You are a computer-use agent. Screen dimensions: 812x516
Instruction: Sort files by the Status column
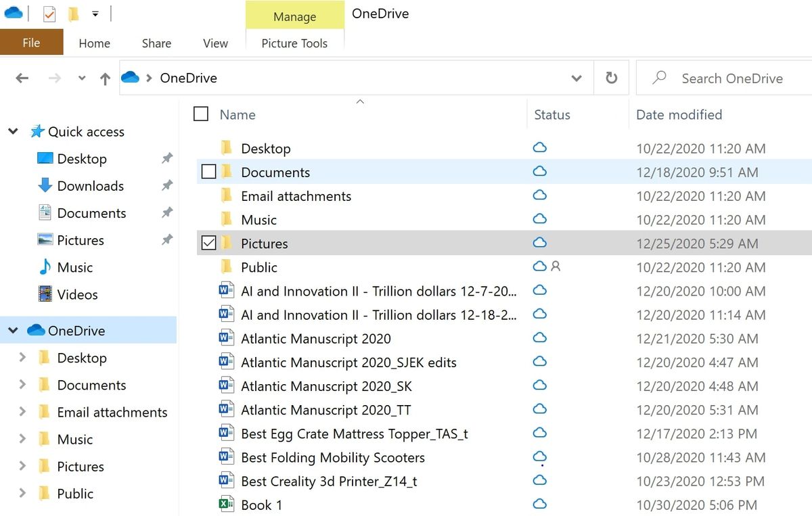point(552,114)
